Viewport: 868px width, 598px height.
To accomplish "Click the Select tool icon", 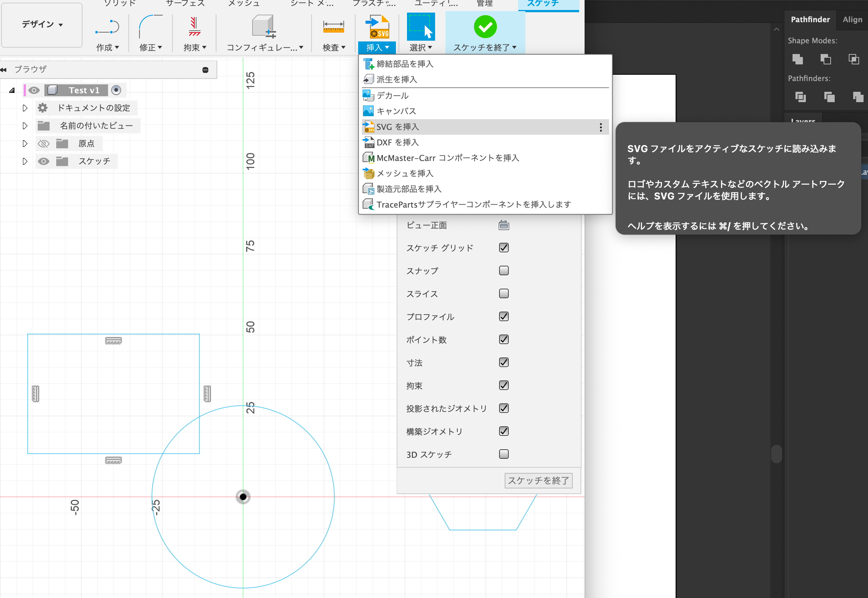I will point(421,27).
